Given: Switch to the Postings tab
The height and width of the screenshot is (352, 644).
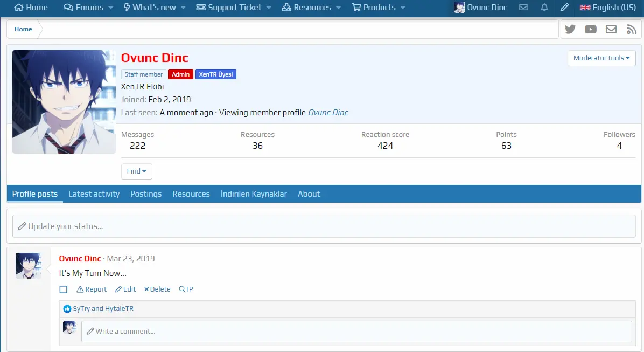Looking at the screenshot, I should [x=146, y=194].
